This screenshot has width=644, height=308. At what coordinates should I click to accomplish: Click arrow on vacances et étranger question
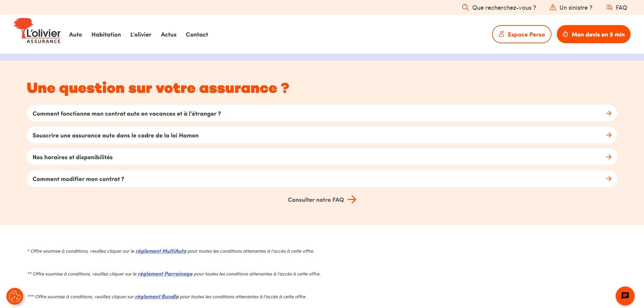[x=609, y=114]
